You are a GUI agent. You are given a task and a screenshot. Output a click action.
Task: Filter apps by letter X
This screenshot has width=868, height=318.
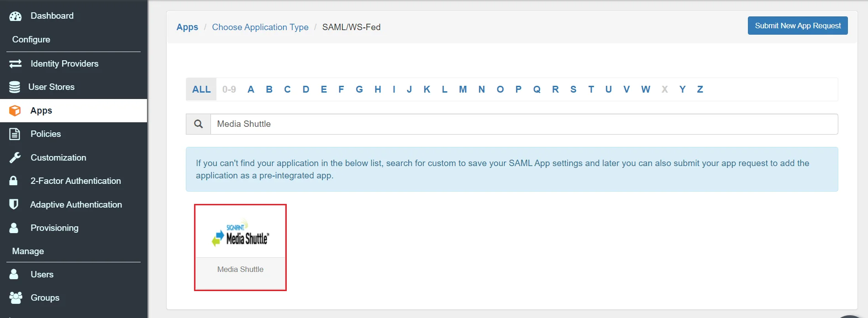click(x=665, y=89)
